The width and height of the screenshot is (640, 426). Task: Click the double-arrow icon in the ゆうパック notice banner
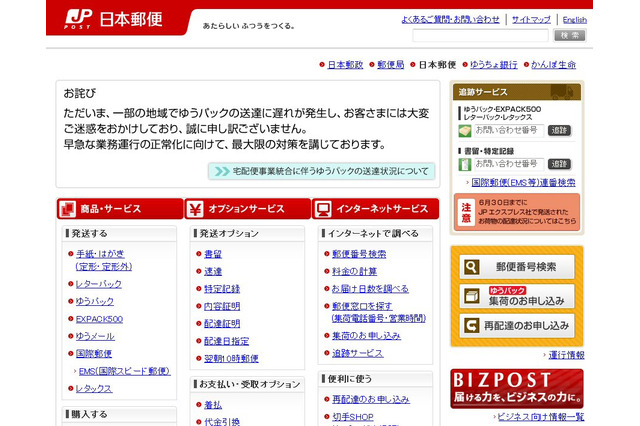pyautogui.click(x=222, y=171)
